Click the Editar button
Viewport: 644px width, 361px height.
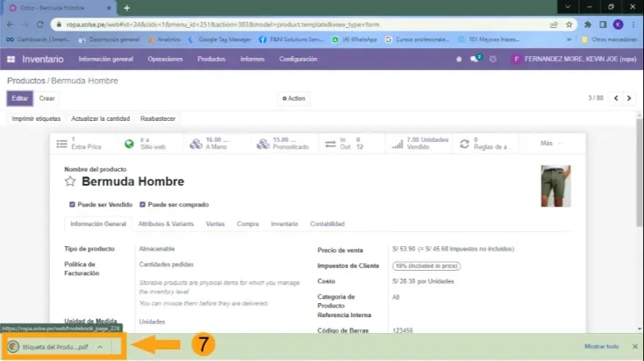[20, 98]
